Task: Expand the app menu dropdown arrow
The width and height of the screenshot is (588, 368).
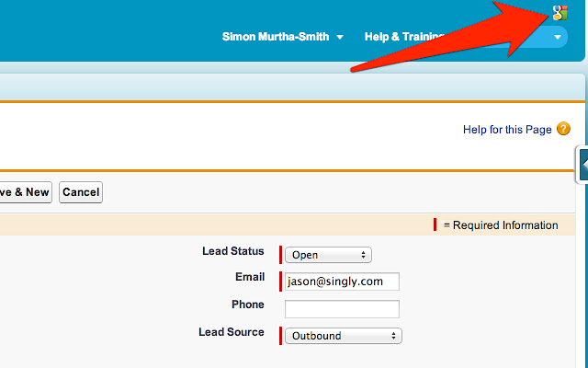Action: (558, 37)
